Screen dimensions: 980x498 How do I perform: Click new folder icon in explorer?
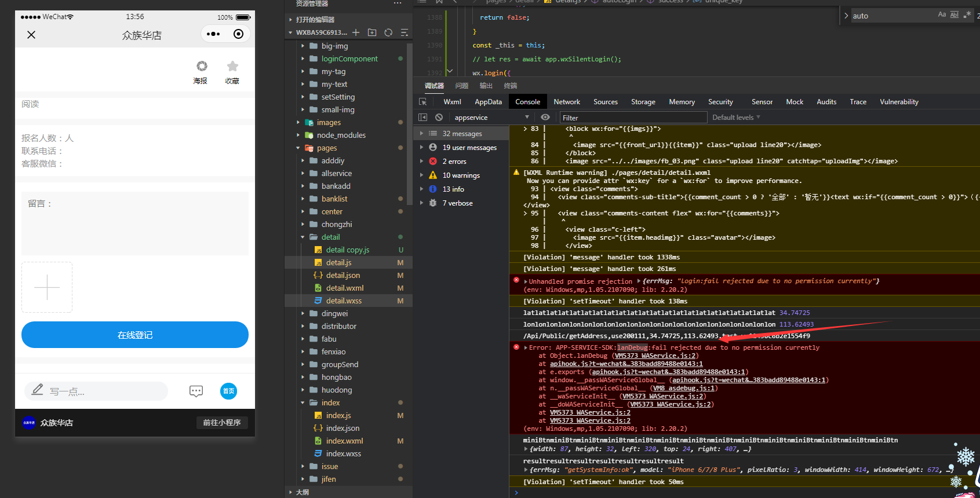pos(372,32)
